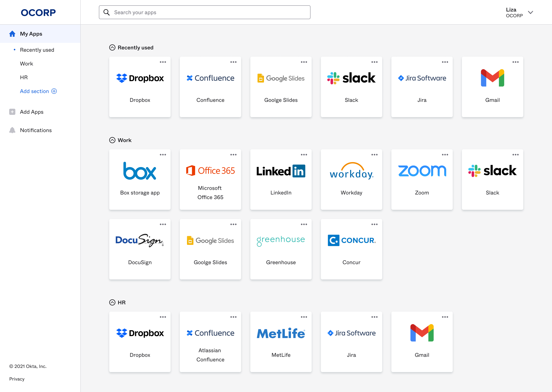
Task: Open the DocuSign tile
Action: 140,249
